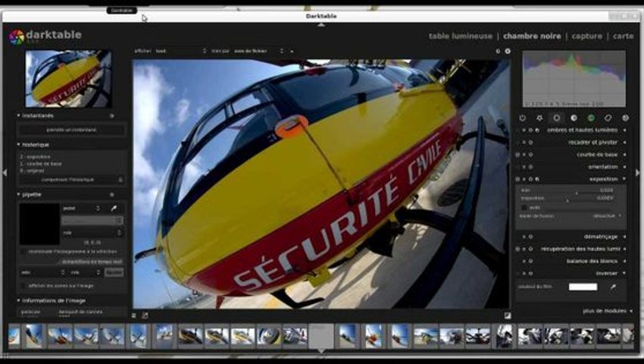Switch to carte view

click(x=623, y=36)
